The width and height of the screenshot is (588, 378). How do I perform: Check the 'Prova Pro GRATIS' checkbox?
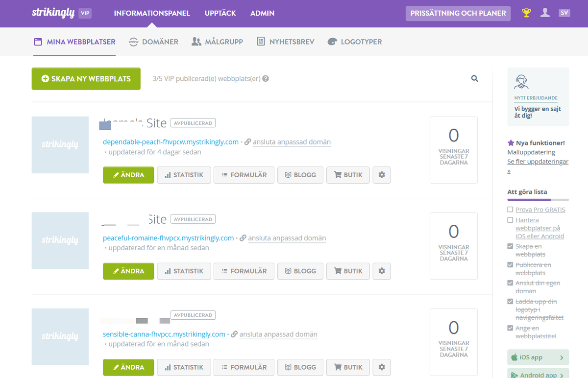point(510,210)
